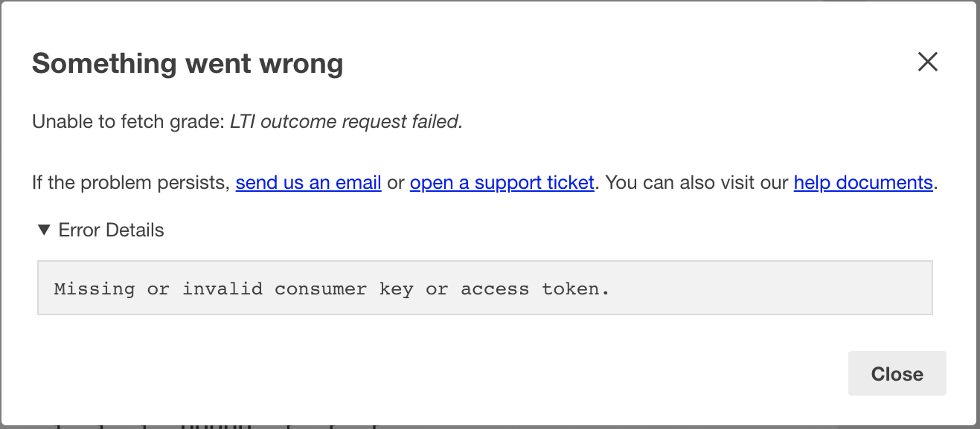980x429 pixels.
Task: Close the dialog with the Close button
Action: [x=896, y=373]
